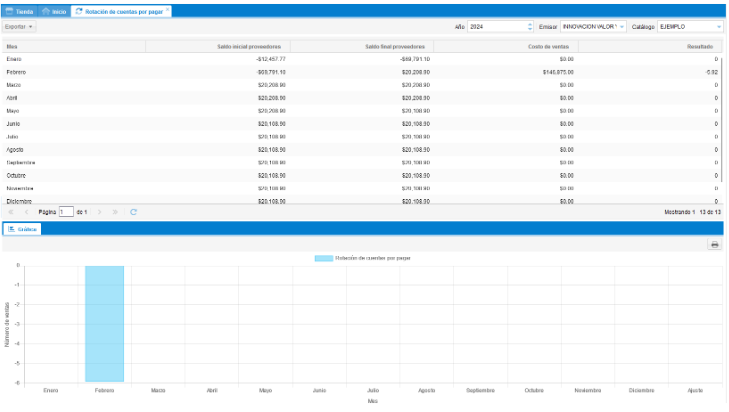Switch to the Inicio tab
This screenshot has height=412, width=729.
(54, 10)
